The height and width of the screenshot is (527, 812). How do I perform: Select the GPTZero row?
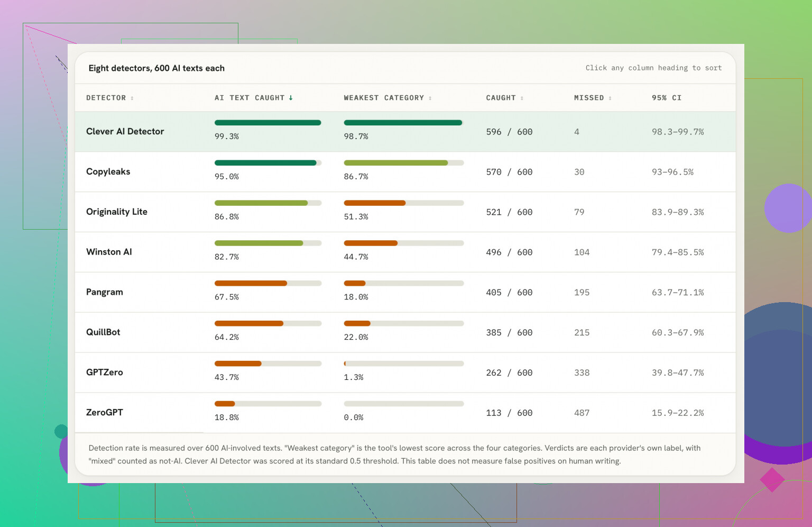tap(405, 372)
